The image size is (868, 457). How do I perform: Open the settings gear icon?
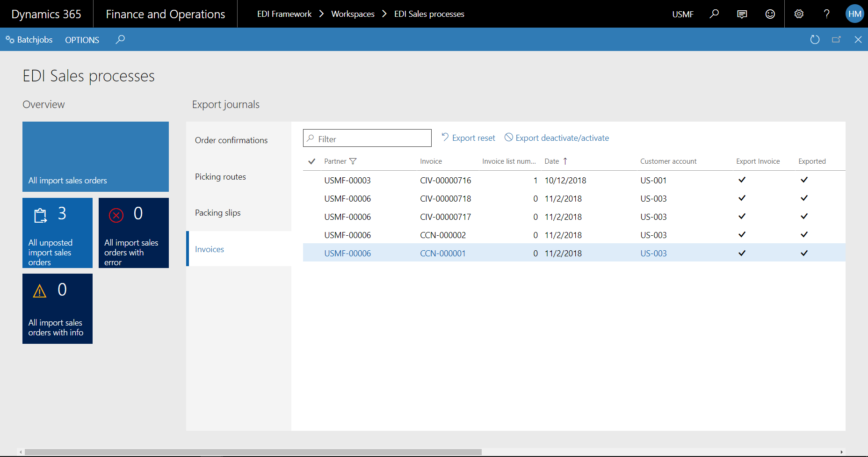coord(799,14)
